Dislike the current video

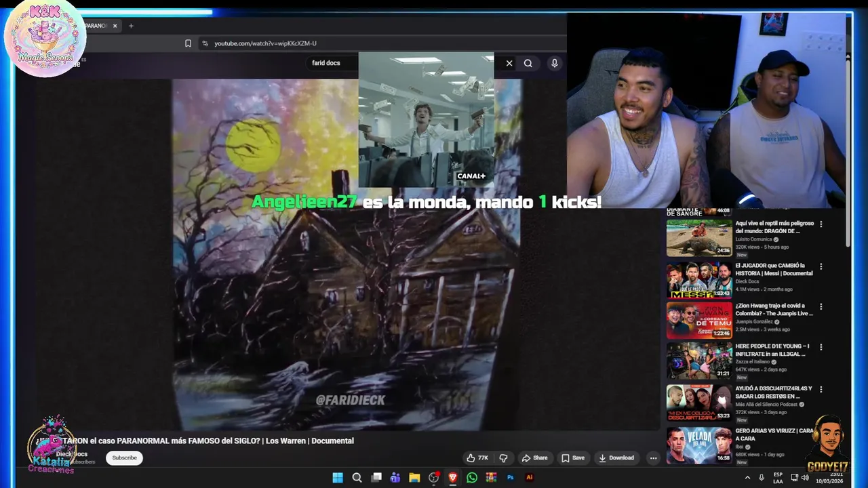(503, 458)
